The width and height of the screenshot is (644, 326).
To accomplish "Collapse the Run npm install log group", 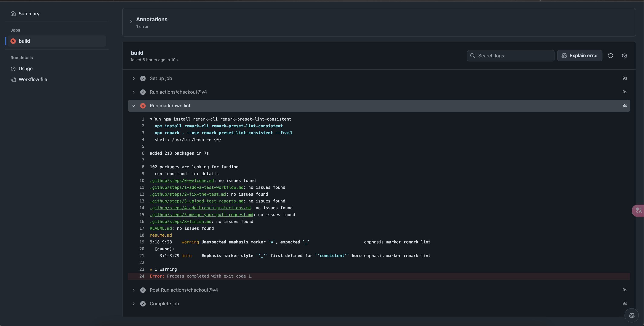I will (x=151, y=119).
